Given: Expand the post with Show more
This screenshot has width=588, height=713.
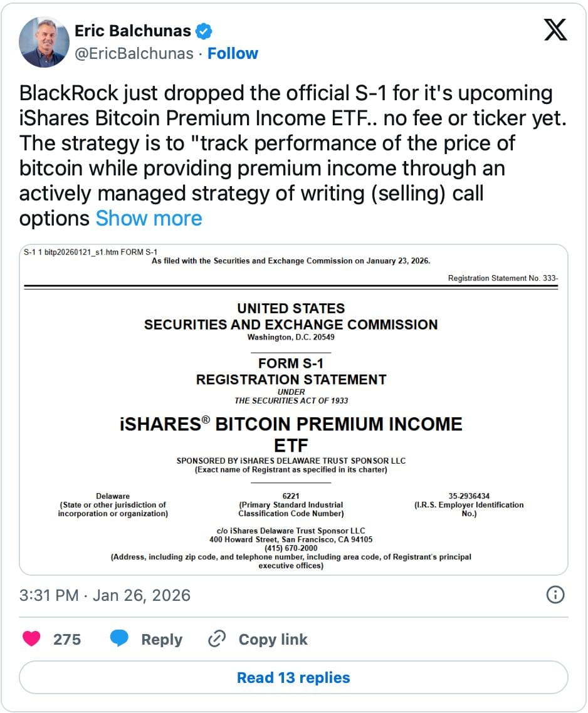Looking at the screenshot, I should (149, 218).
